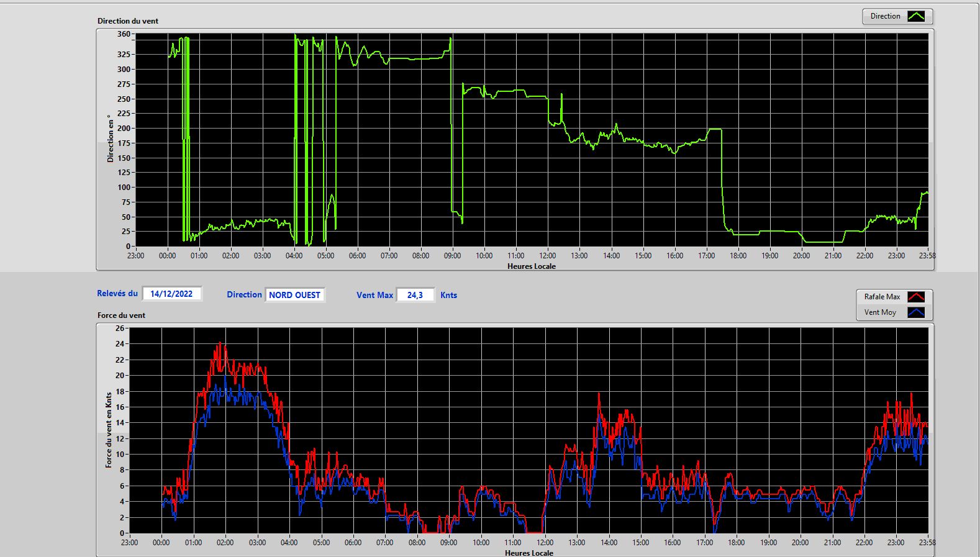The image size is (980, 557).
Task: Select the Direction legend label
Action: coord(885,16)
